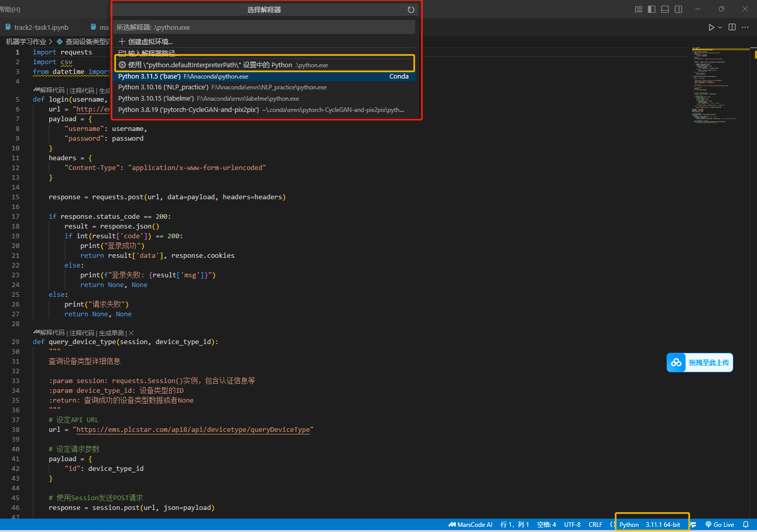Click line number 17 in gutter
Viewport: 757px width, 532px height.
pyautogui.click(x=15, y=217)
